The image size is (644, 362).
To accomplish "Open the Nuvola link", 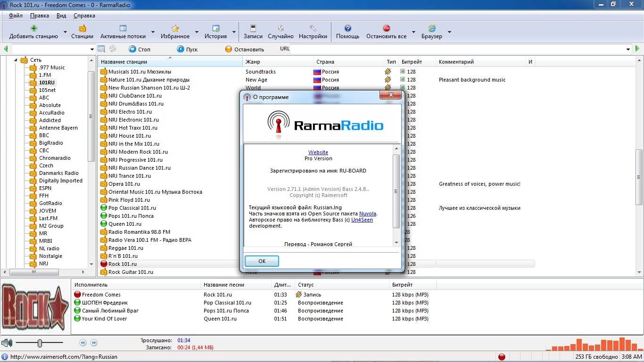I will (368, 214).
